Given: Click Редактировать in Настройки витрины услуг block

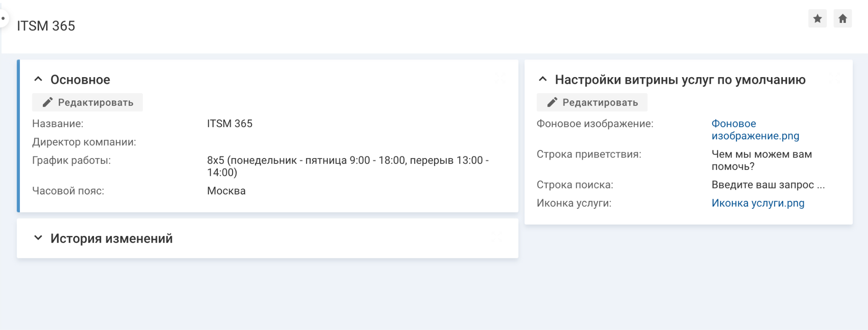Looking at the screenshot, I should tap(592, 103).
